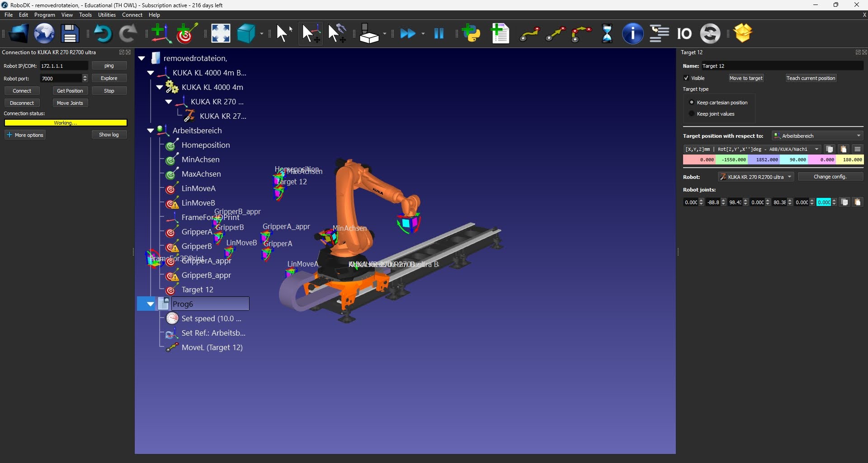Click the Add reference frame icon
Image resolution: width=868 pixels, height=463 pixels.
tap(160, 34)
